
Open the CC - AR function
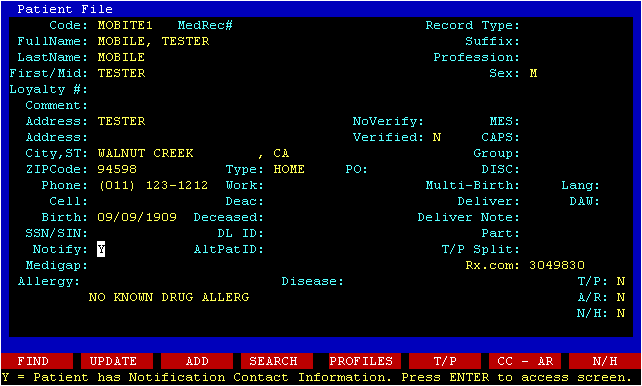coord(525,361)
